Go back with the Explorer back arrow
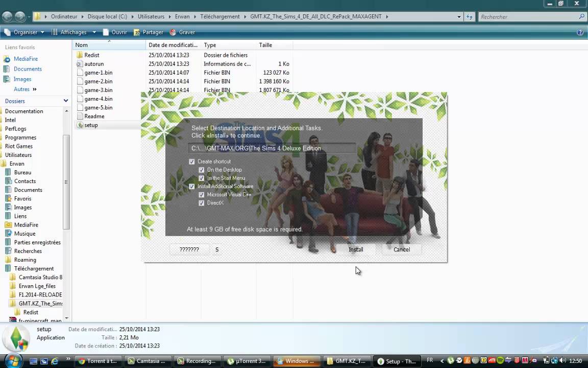This screenshot has width=588, height=368. (x=7, y=16)
